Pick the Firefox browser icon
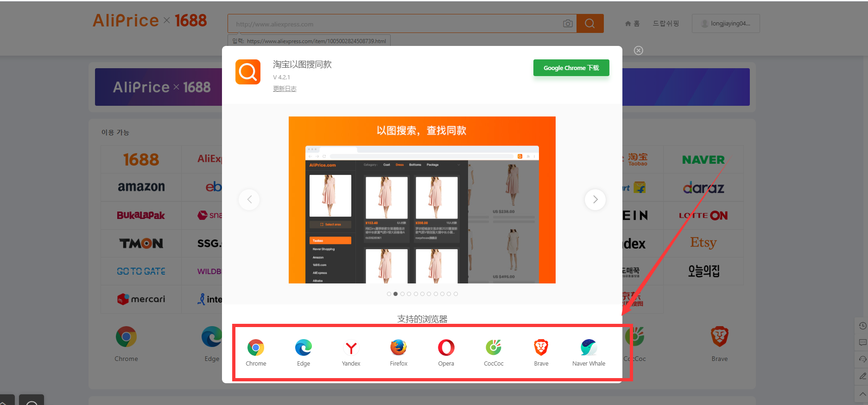This screenshot has height=405, width=868. (399, 347)
